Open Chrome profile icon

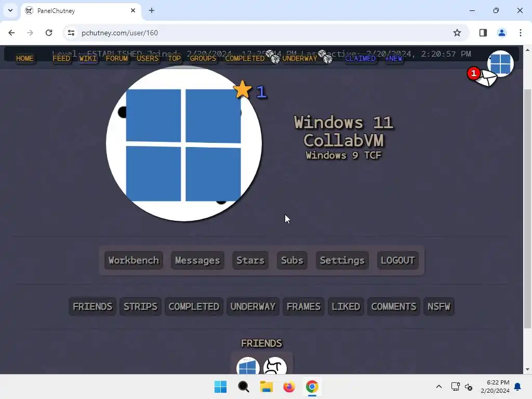(501, 33)
